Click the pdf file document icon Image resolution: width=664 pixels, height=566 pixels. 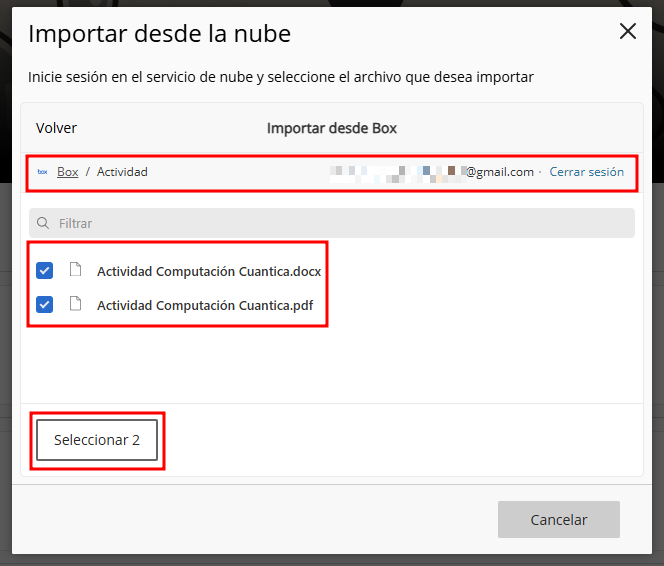(75, 305)
